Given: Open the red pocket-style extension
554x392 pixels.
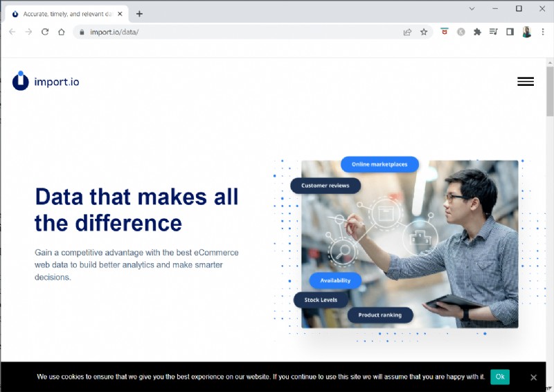Looking at the screenshot, I should pyautogui.click(x=445, y=31).
